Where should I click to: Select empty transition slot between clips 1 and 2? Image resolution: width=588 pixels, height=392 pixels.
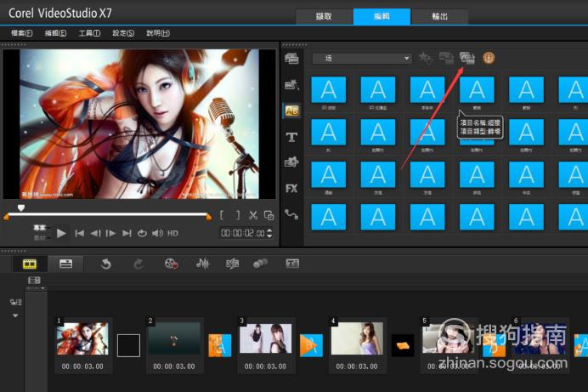[128, 345]
